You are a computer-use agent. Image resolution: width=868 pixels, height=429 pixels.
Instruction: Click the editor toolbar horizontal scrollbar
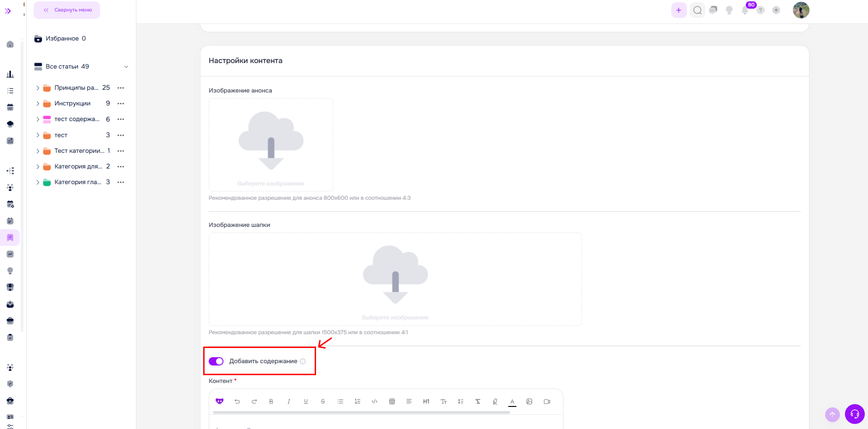[361, 412]
